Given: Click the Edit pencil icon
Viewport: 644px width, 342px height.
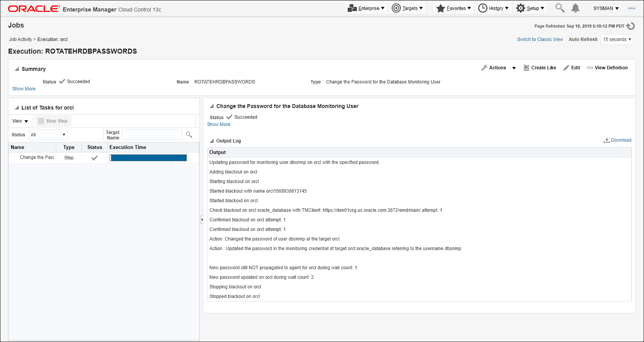Looking at the screenshot, I should click(566, 68).
